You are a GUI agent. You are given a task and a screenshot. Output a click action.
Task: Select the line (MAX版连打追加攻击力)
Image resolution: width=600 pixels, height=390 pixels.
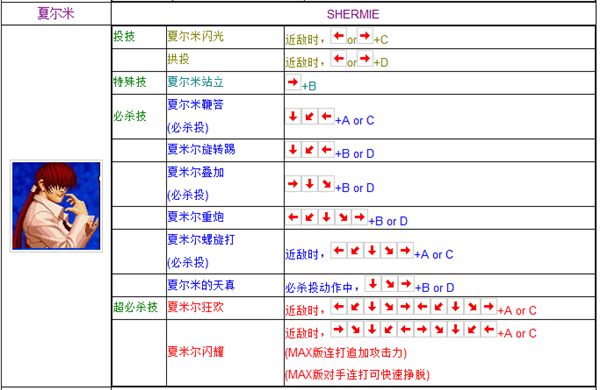[x=346, y=352]
